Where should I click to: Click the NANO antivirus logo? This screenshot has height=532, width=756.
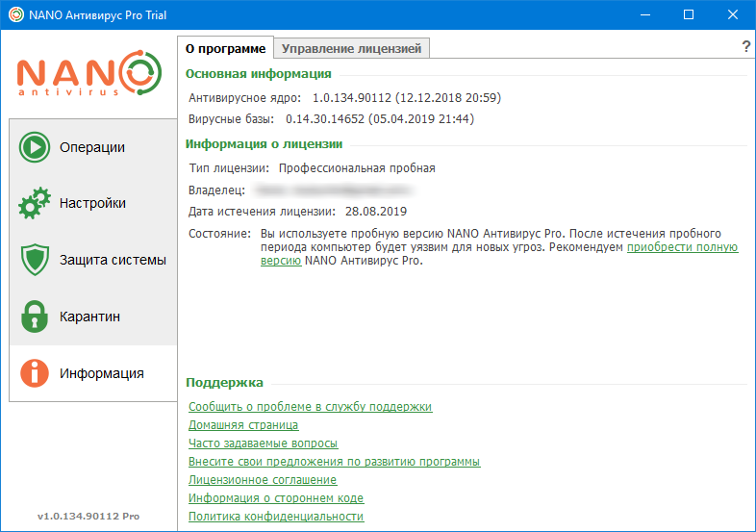coord(89,73)
